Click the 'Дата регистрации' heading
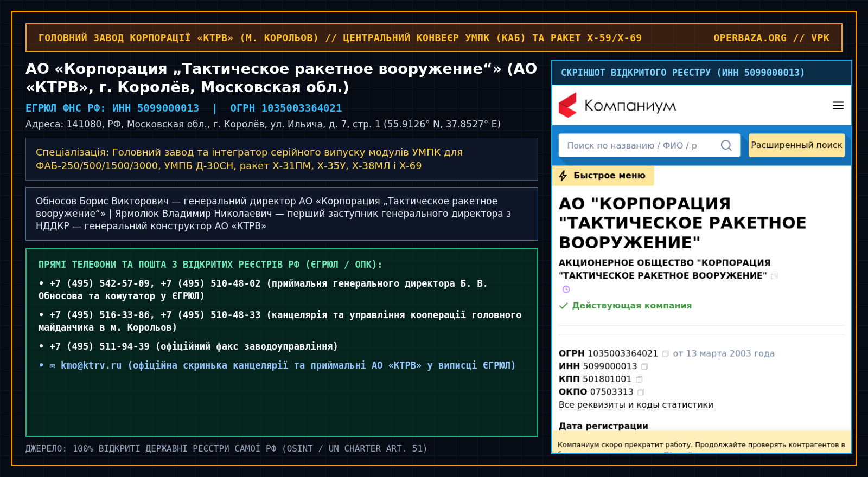This screenshot has width=868, height=477. (x=603, y=426)
